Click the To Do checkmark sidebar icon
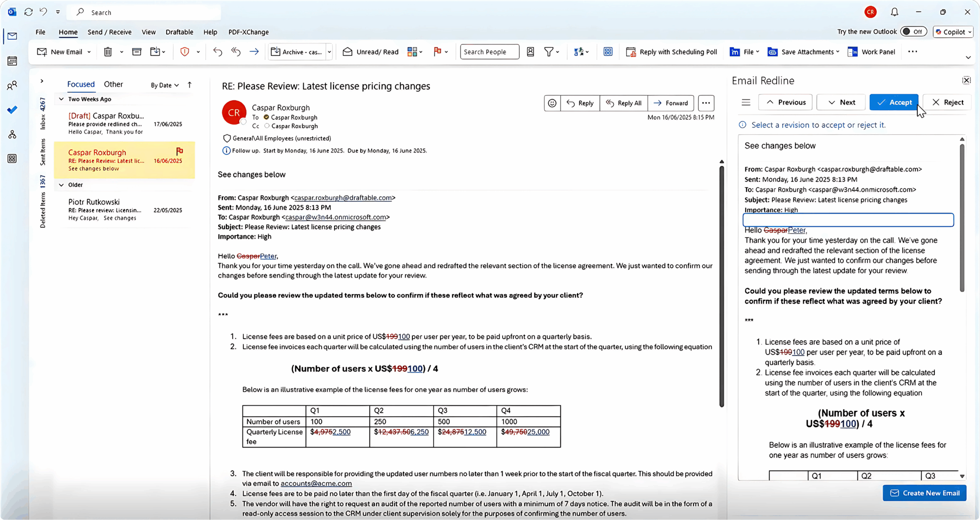 point(12,110)
